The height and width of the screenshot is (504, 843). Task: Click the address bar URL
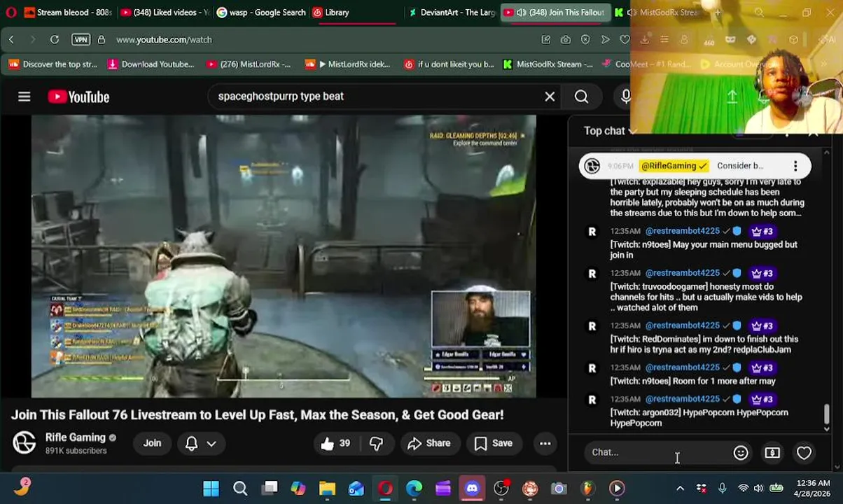164,40
